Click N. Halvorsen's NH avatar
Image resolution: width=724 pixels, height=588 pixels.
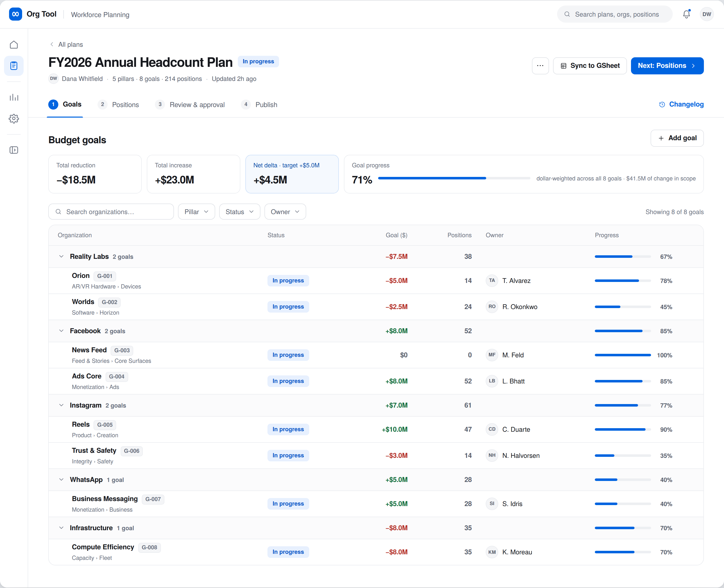tap(492, 455)
